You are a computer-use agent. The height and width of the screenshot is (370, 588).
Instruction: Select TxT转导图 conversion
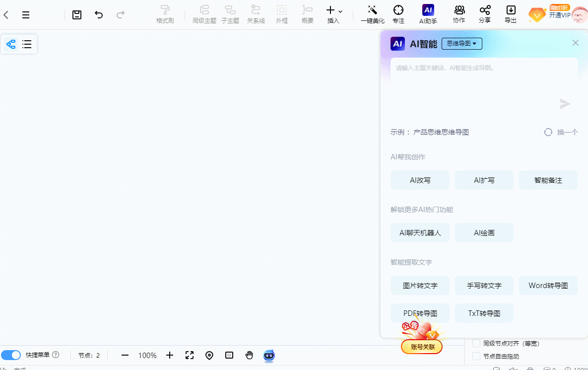(484, 313)
